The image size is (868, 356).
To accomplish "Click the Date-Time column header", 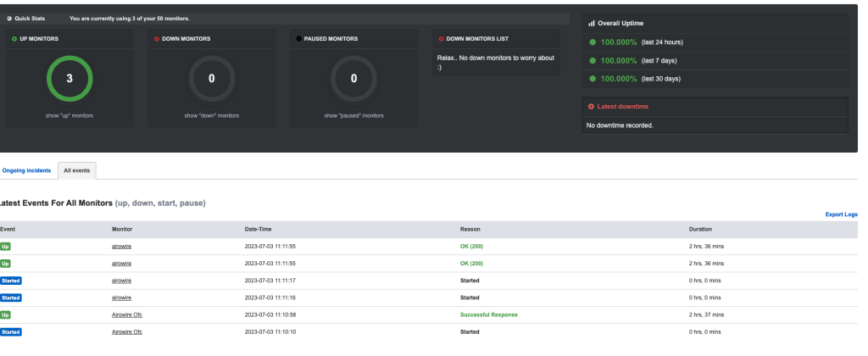I will (x=258, y=229).
